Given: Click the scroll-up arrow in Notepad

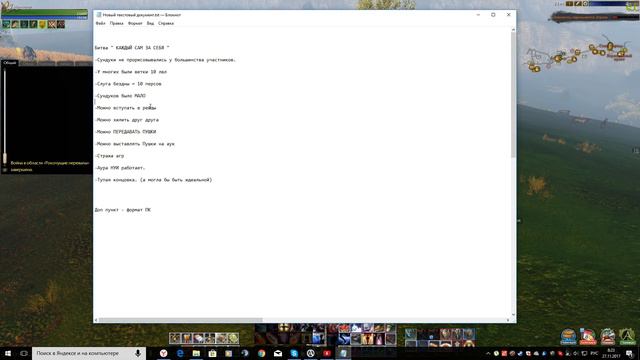Looking at the screenshot, I should coord(513,30).
